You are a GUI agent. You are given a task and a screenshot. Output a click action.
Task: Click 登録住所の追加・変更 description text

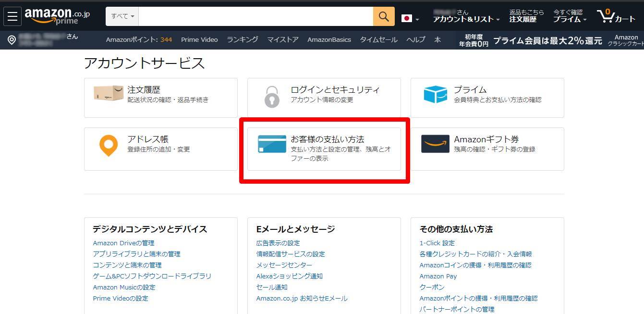click(158, 150)
